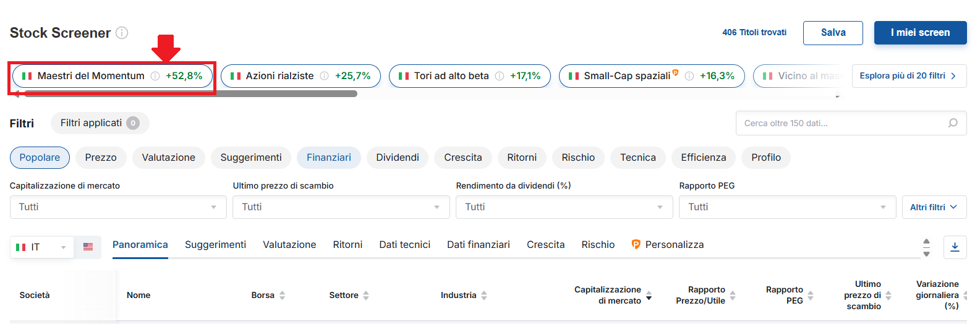This screenshot has height=324, width=980.
Task: Click the magnifier icon in the search field
Action: tap(953, 123)
